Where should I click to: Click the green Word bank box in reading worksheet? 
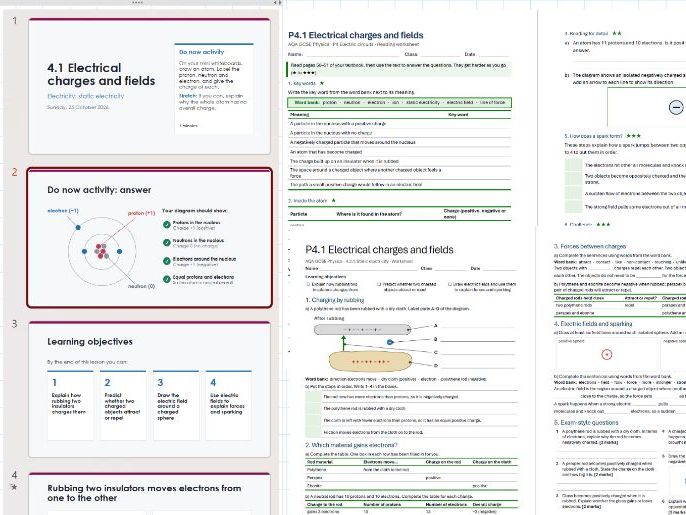(x=399, y=102)
